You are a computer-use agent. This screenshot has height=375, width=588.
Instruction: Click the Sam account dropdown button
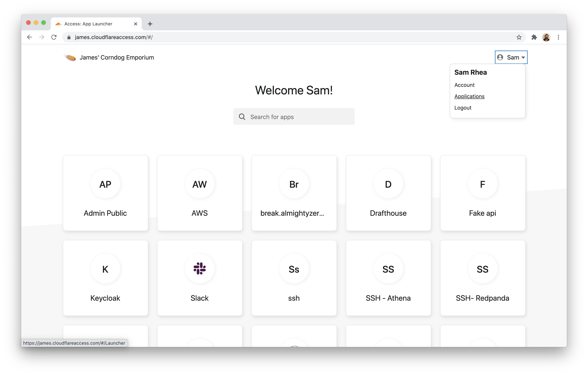pos(511,57)
